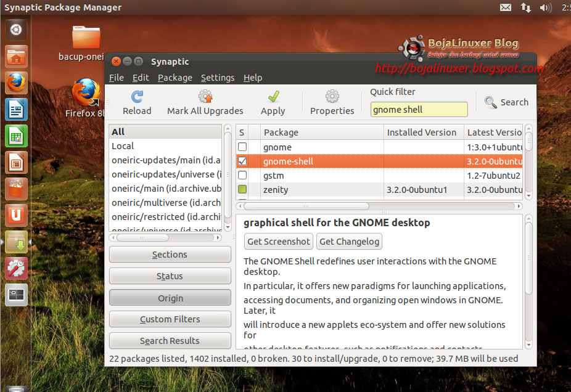Open the Settings menu
This screenshot has width=571, height=392.
click(218, 78)
